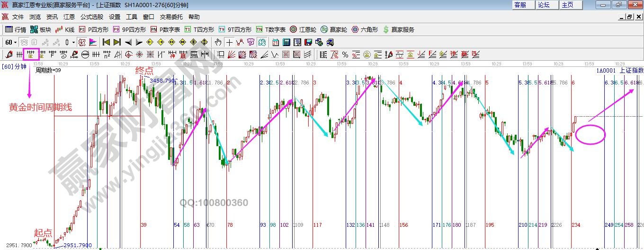The width and height of the screenshot is (644, 250).
Task: Click the 客服 customer service button
Action: pyautogui.click(x=520, y=5)
